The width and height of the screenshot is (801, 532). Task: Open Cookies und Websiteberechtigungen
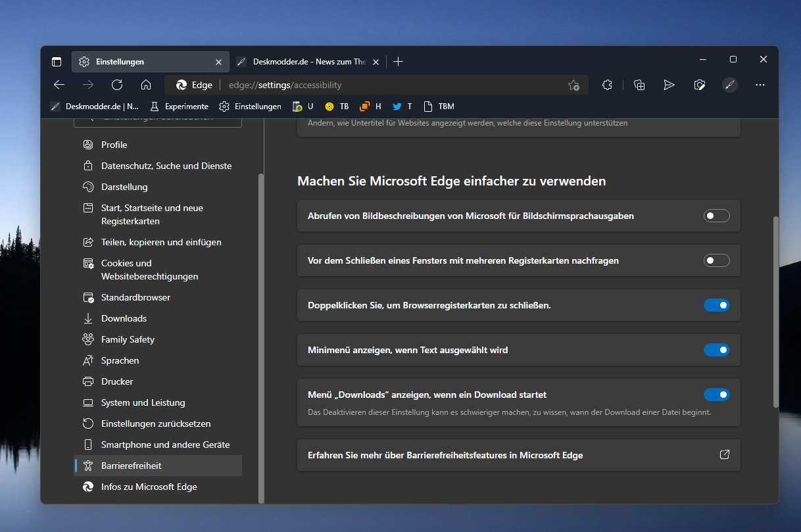click(158, 270)
